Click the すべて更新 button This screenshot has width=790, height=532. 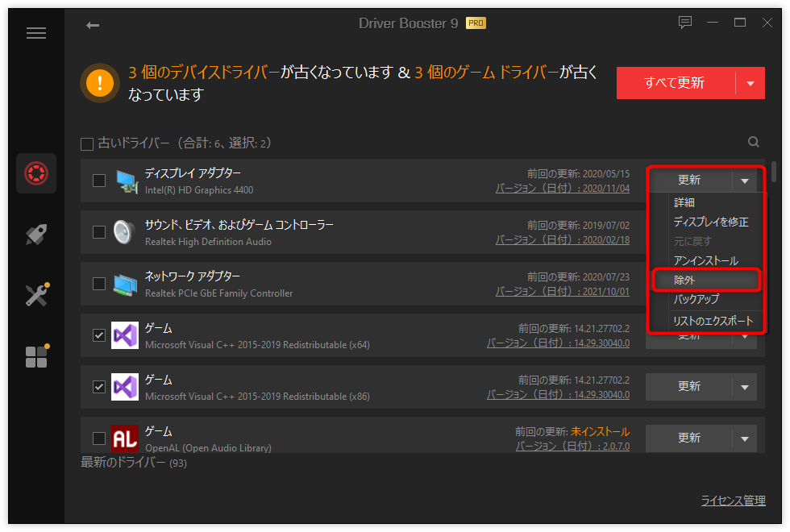point(676,83)
